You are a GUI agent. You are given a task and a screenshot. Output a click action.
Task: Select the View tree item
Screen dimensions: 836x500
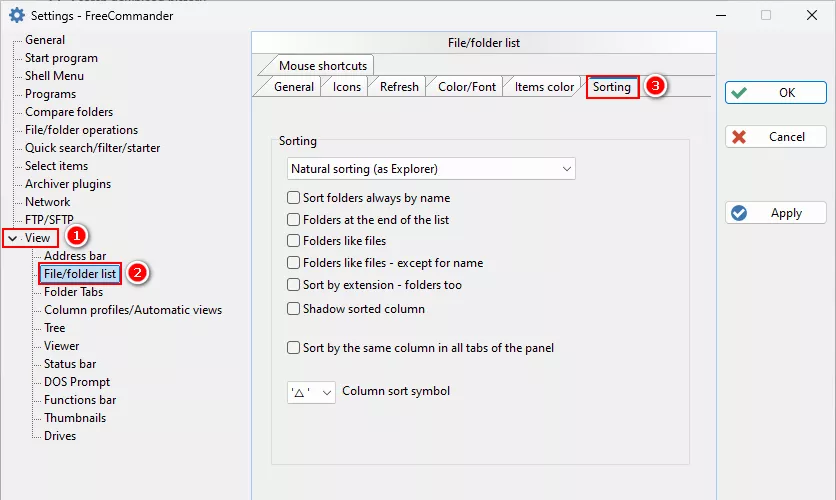[x=37, y=238]
